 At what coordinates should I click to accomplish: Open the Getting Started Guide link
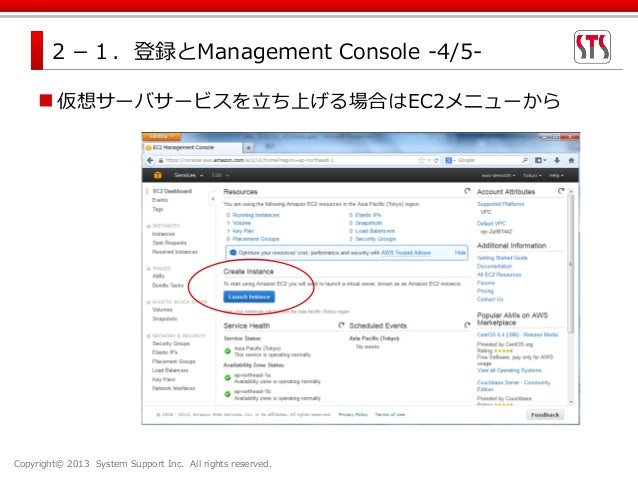click(502, 258)
